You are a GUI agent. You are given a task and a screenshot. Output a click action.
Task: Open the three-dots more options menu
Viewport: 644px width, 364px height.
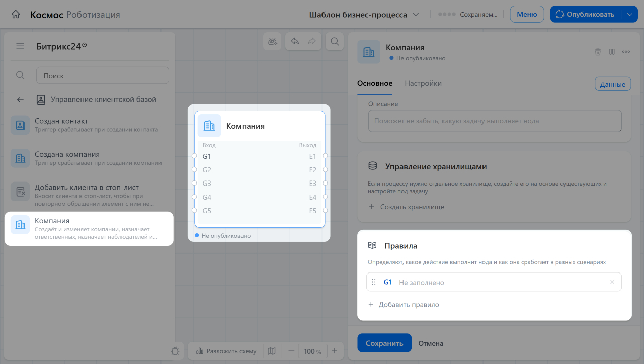(626, 51)
